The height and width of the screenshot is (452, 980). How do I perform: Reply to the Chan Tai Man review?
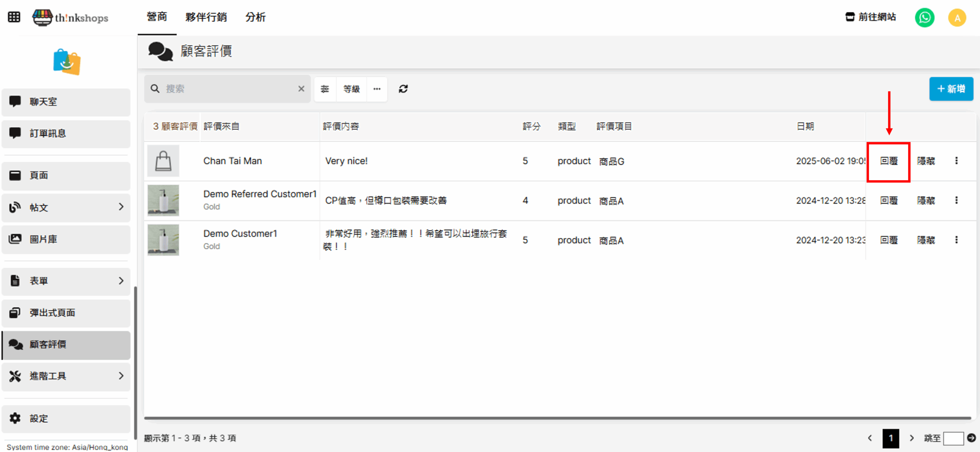[889, 161]
